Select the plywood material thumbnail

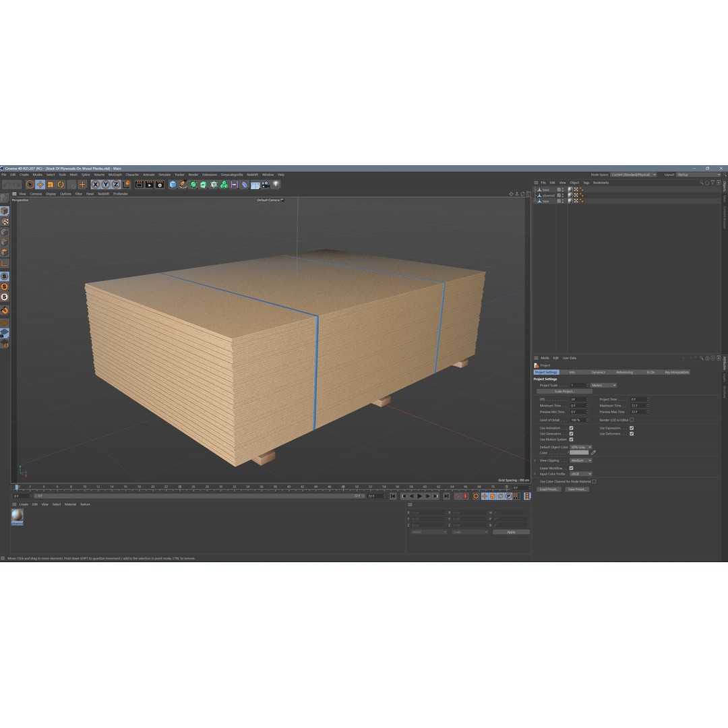17,516
